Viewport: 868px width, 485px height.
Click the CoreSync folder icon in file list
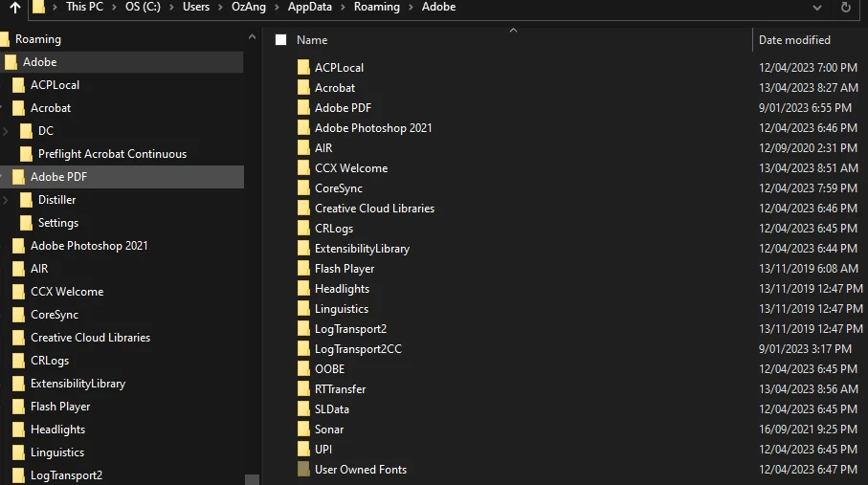pos(303,188)
